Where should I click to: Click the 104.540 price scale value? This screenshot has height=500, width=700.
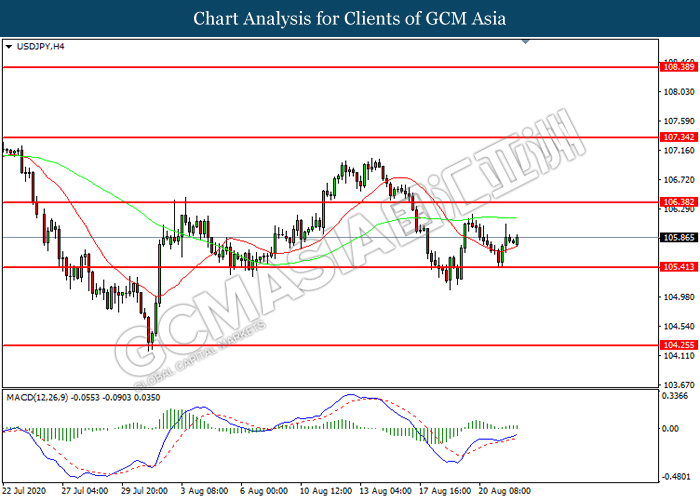click(x=679, y=326)
